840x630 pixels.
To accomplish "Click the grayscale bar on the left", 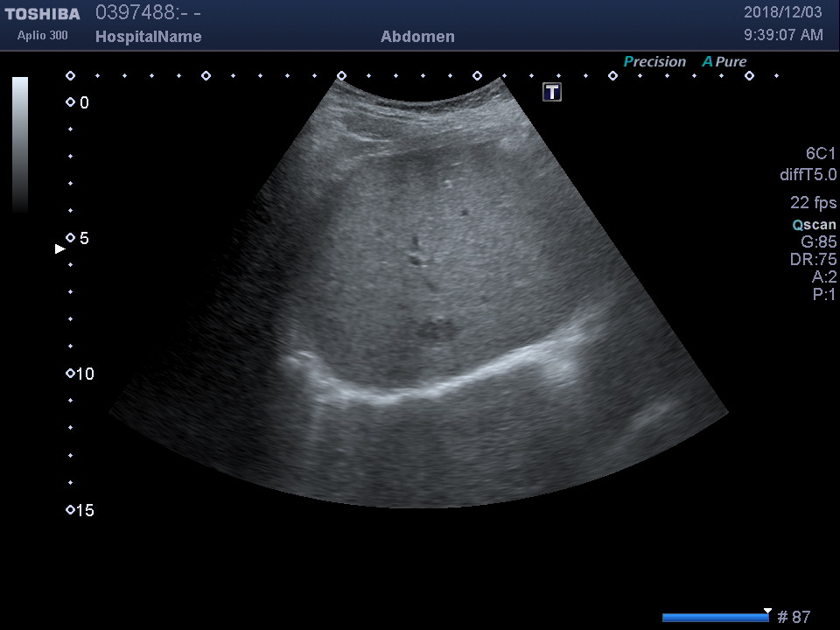I will (x=20, y=144).
